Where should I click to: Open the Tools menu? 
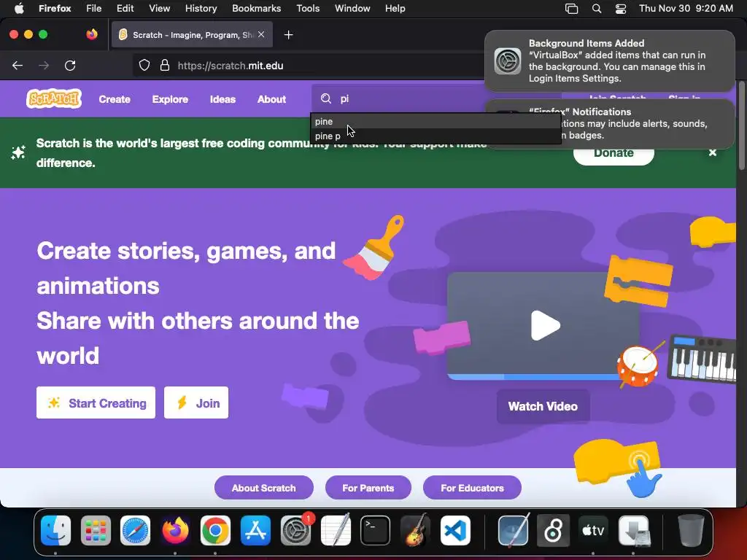(x=308, y=8)
